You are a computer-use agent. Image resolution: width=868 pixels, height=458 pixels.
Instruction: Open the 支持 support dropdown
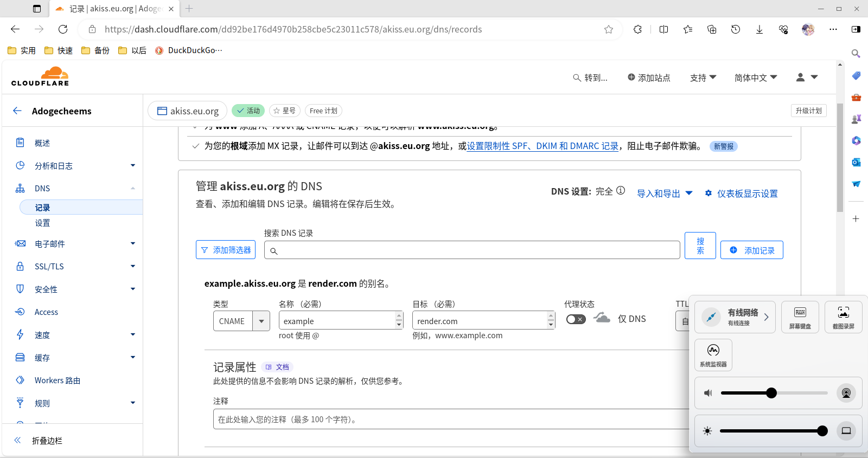[x=703, y=78]
